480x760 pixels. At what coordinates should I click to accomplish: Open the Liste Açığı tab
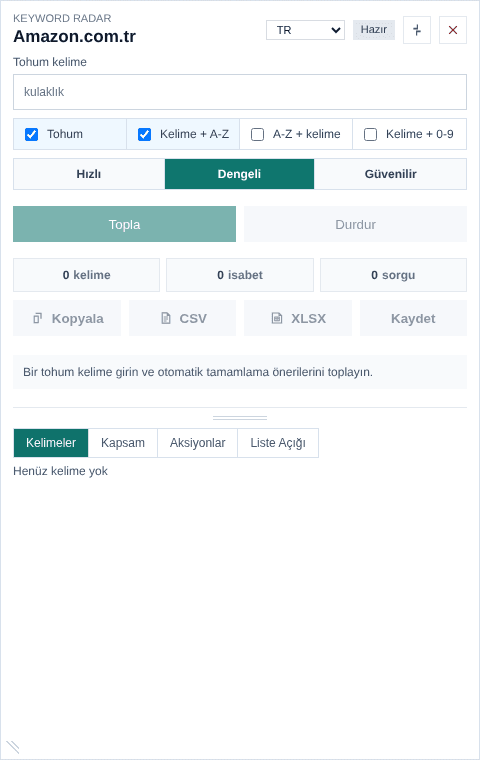pyautogui.click(x=278, y=443)
